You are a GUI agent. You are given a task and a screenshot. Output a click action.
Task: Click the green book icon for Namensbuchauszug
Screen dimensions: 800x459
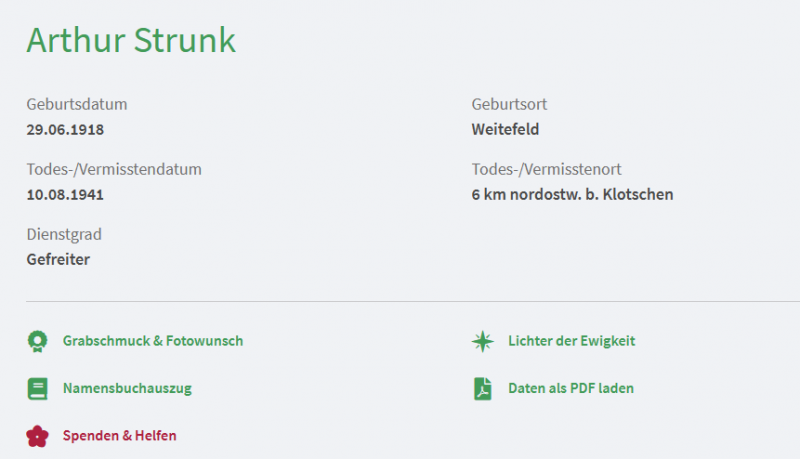click(x=37, y=388)
